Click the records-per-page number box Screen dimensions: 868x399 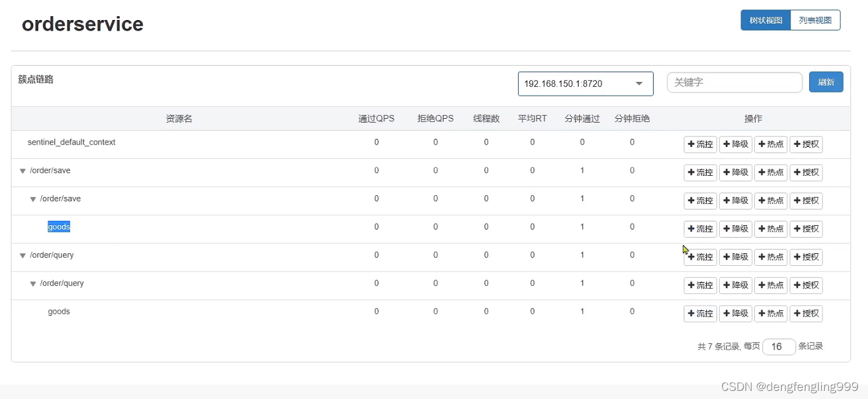point(779,346)
